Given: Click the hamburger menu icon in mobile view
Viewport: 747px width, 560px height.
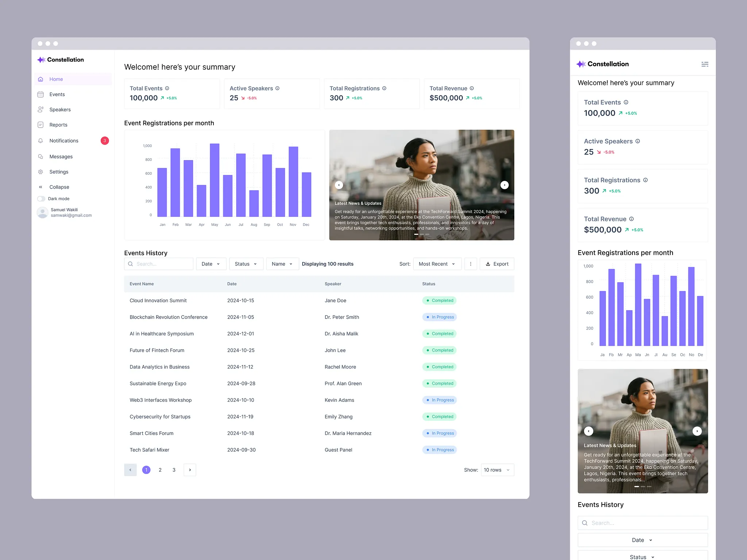Looking at the screenshot, I should pyautogui.click(x=705, y=64).
